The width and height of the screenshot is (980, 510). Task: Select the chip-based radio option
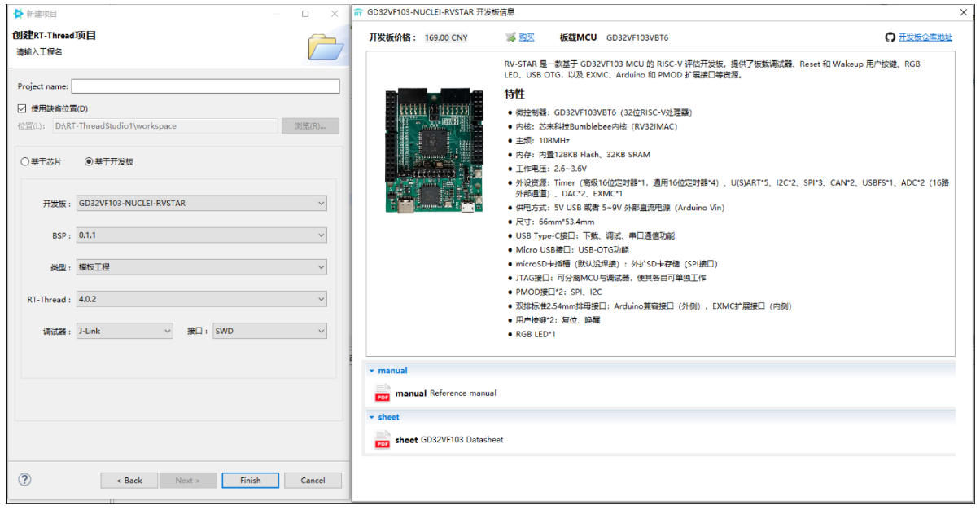(24, 161)
